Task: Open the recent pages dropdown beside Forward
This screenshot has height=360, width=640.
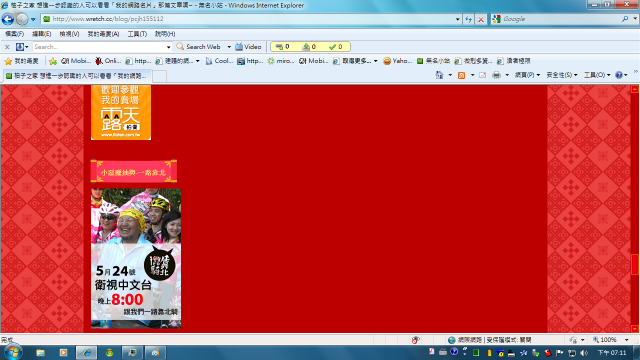Action: click(33, 19)
